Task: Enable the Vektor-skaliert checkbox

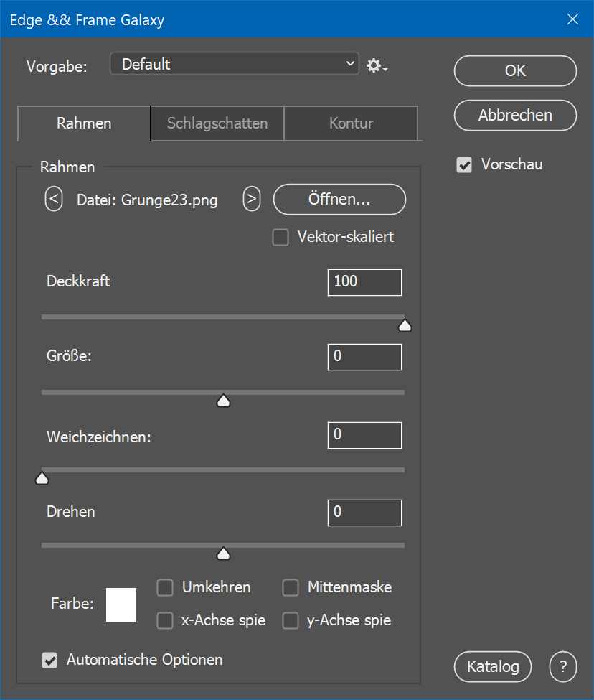Action: pyautogui.click(x=280, y=238)
